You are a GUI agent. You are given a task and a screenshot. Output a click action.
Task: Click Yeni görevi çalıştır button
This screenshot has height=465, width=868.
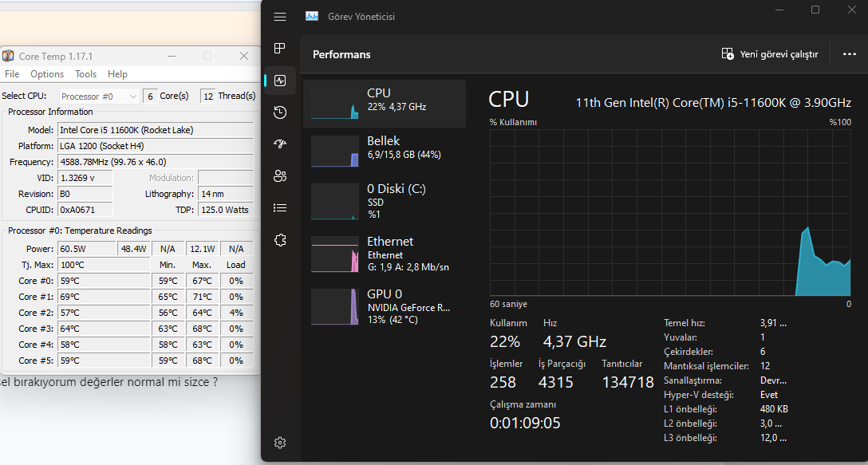(x=770, y=54)
